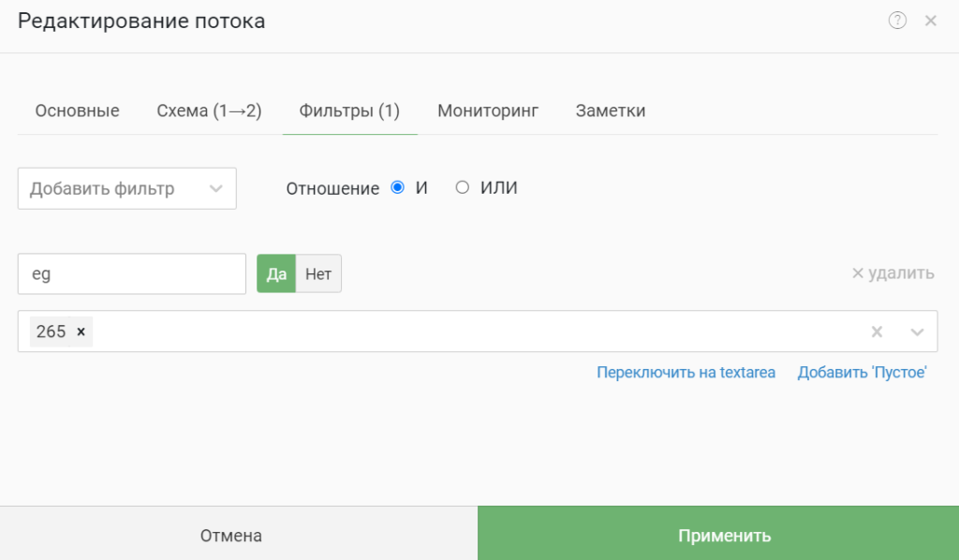Image resolution: width=959 pixels, height=560 pixels.
Task: Select the Фильтры (1) tab
Action: coord(349,111)
